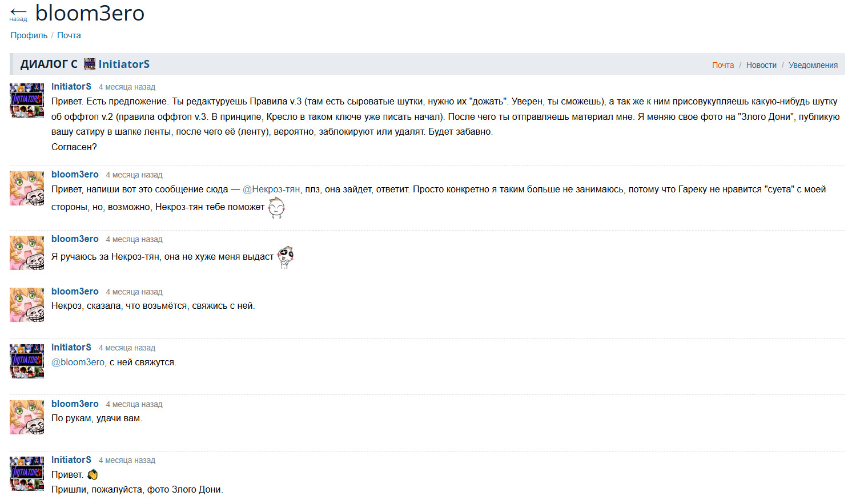Click the @bloom3ero mention link
The width and height of the screenshot is (852, 504).
[x=78, y=362]
